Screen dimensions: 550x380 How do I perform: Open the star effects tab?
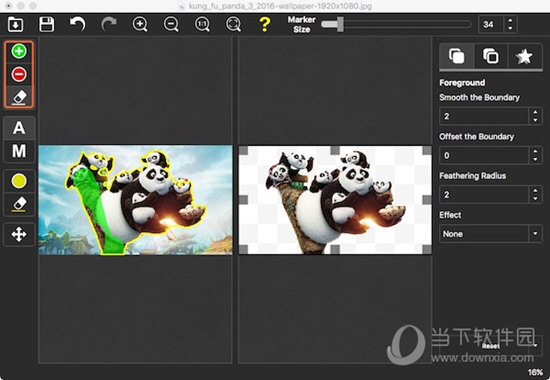tap(524, 56)
